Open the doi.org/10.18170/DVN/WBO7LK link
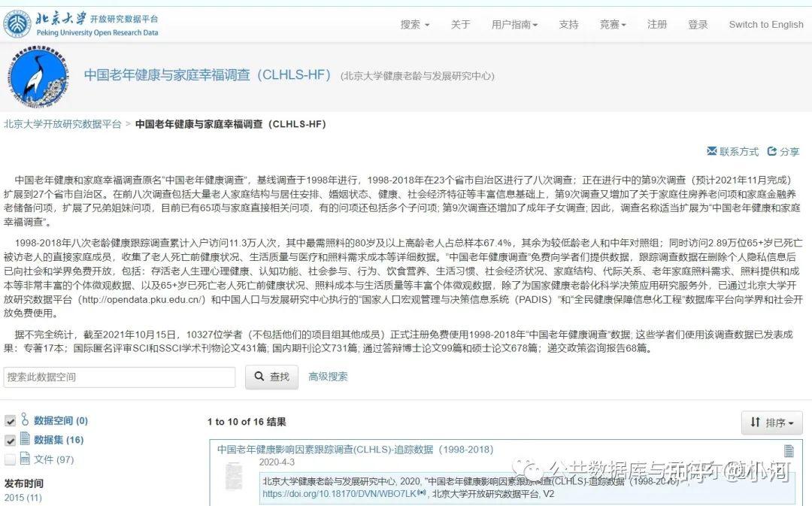 pos(339,494)
